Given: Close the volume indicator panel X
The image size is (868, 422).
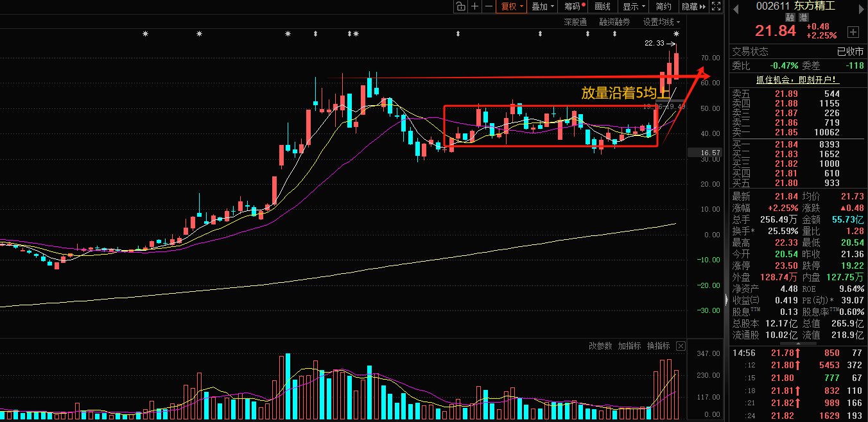Looking at the screenshot, I should [x=681, y=346].
